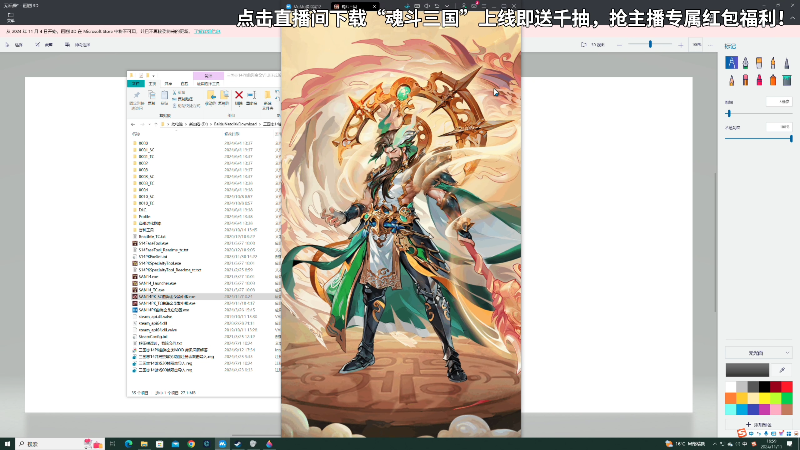Select the Watercolor brush

[x=773, y=63]
